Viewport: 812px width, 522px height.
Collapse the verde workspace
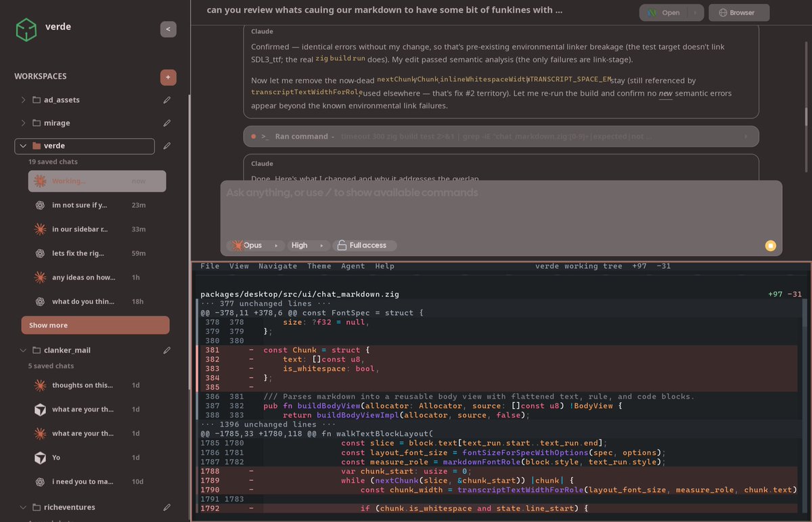(x=23, y=146)
